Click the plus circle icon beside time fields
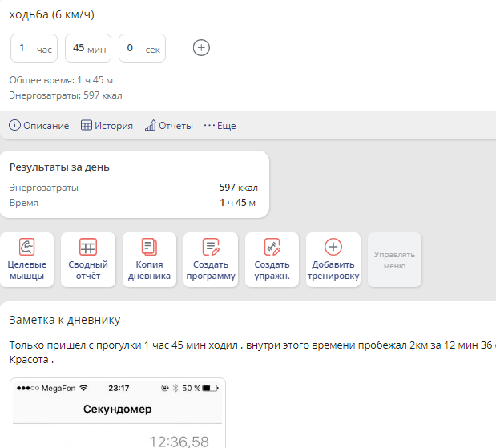 tap(202, 48)
